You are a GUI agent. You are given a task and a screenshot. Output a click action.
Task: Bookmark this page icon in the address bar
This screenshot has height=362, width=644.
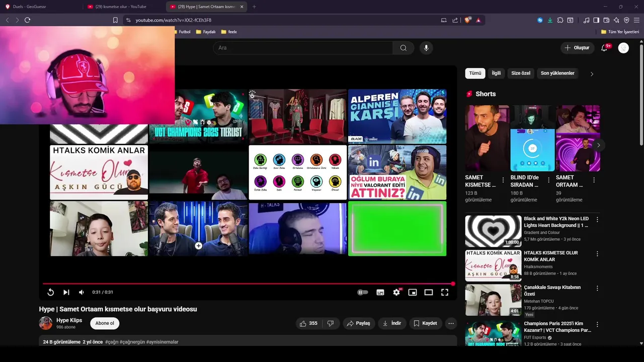pyautogui.click(x=115, y=20)
